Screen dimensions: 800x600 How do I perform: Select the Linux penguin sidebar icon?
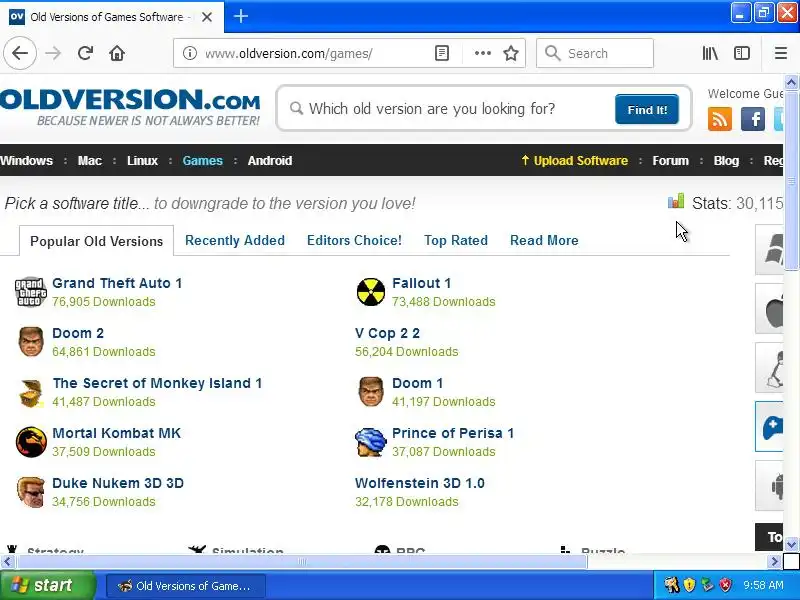click(770, 367)
